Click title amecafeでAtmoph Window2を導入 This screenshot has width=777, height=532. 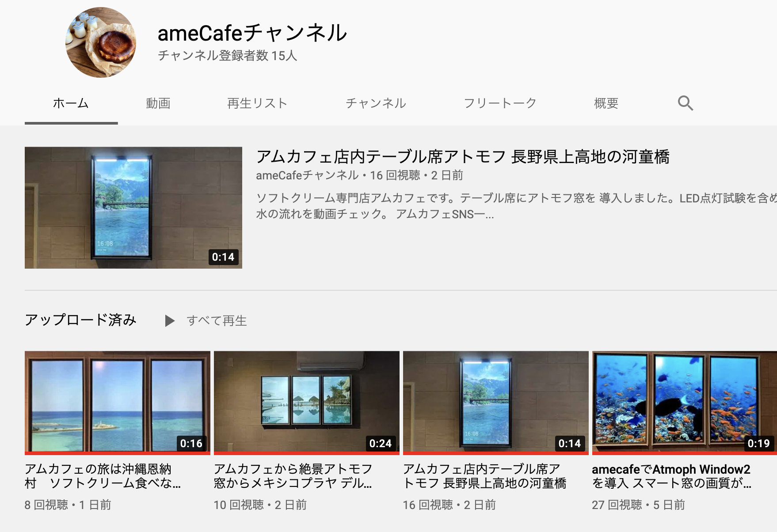[x=671, y=476]
